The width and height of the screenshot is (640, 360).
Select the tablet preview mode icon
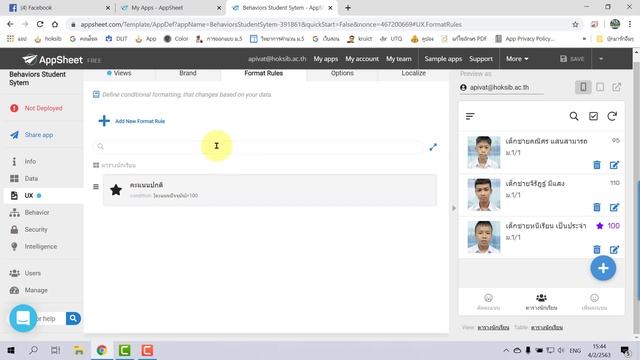pyautogui.click(x=600, y=87)
